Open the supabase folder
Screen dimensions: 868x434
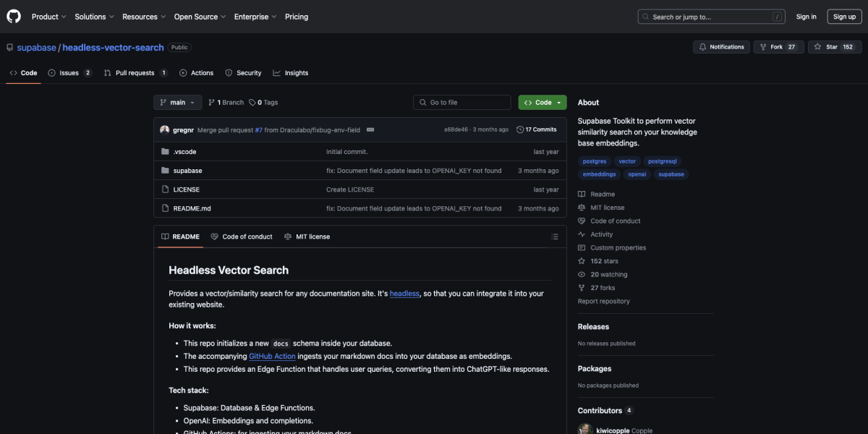point(187,171)
